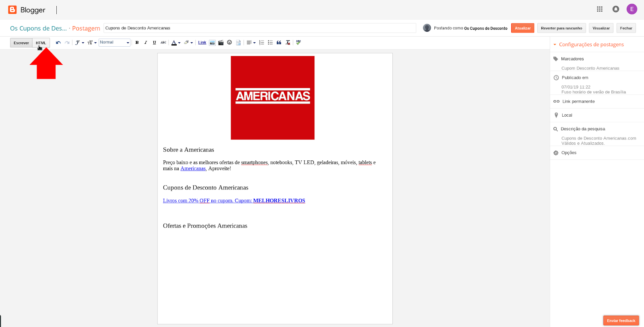Toggle bold formatting
Screen dimensions: 644x327
point(137,43)
